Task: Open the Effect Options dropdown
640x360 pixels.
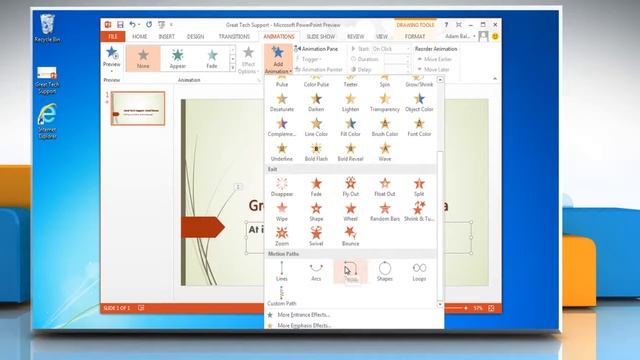Action: tap(248, 59)
